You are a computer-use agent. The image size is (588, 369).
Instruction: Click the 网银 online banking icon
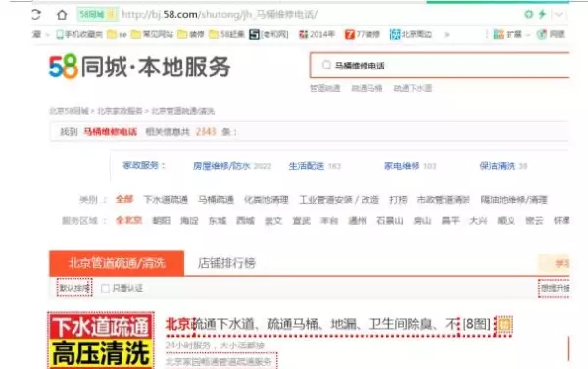click(x=551, y=35)
